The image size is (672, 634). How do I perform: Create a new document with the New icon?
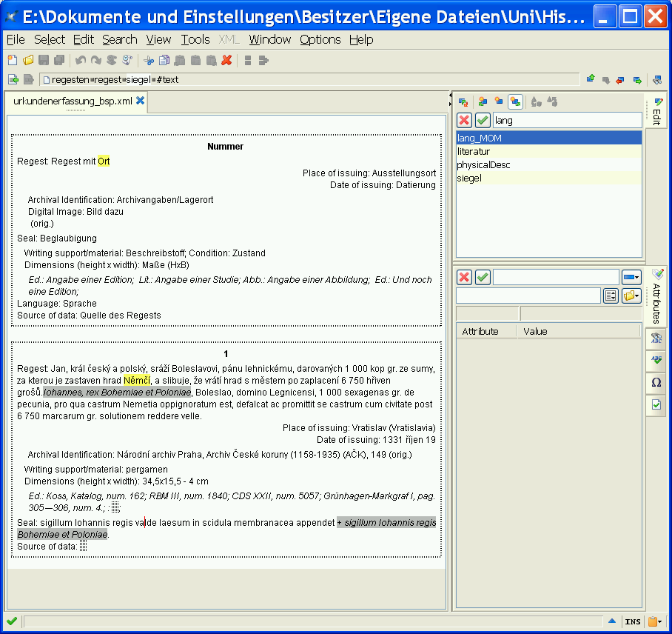pos(13,61)
